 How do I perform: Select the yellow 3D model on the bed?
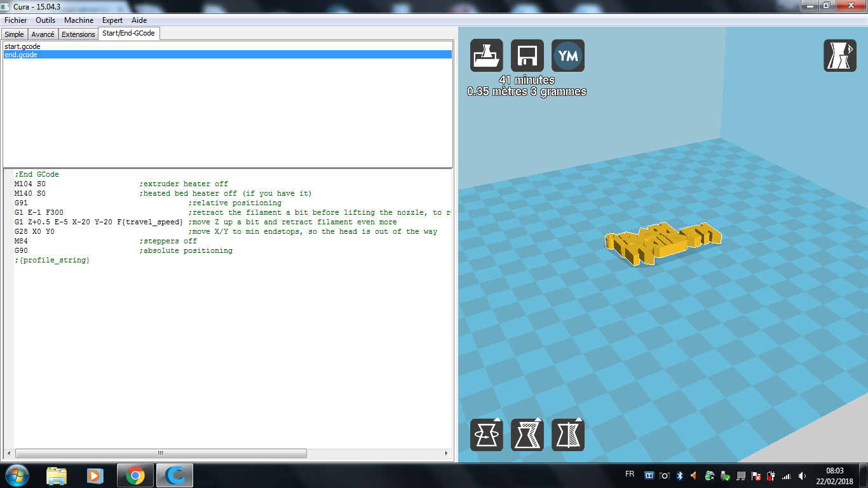click(663, 243)
